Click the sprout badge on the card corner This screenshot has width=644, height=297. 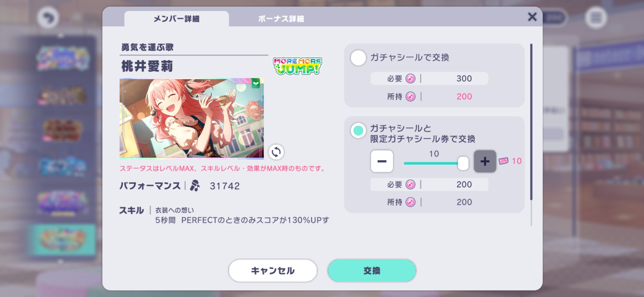256,83
